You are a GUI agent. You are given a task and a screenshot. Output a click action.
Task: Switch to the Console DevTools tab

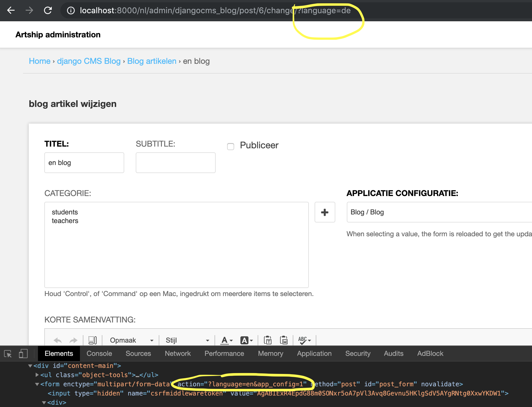(x=99, y=354)
